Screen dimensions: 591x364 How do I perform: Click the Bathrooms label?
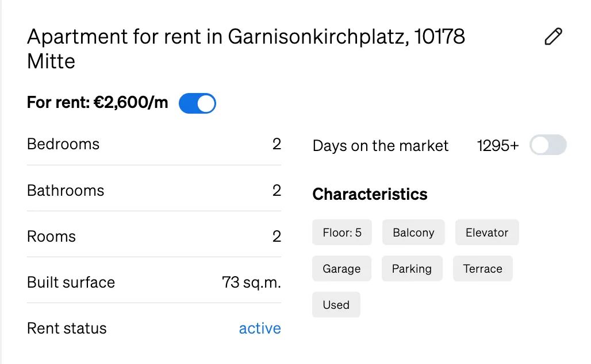click(65, 191)
